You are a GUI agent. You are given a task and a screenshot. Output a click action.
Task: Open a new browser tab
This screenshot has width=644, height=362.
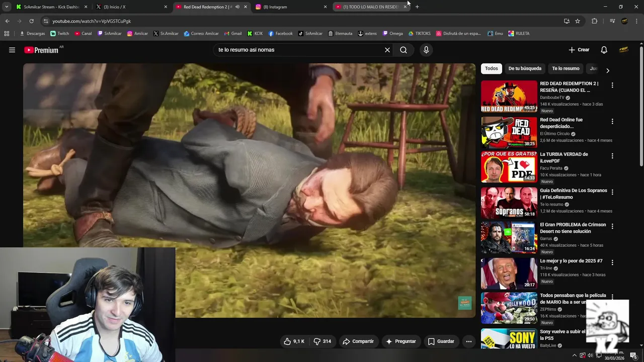pos(417,7)
